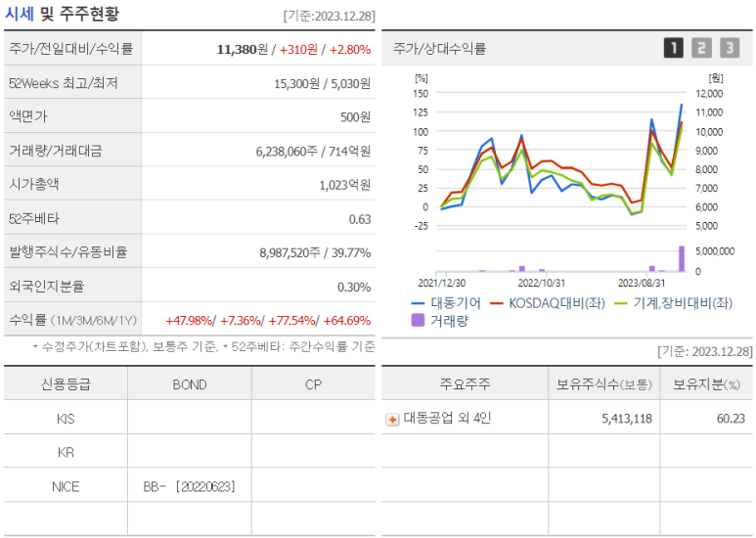Click the top [기준:2023.12.28] date label
The image size is (756, 538).
pos(330,16)
